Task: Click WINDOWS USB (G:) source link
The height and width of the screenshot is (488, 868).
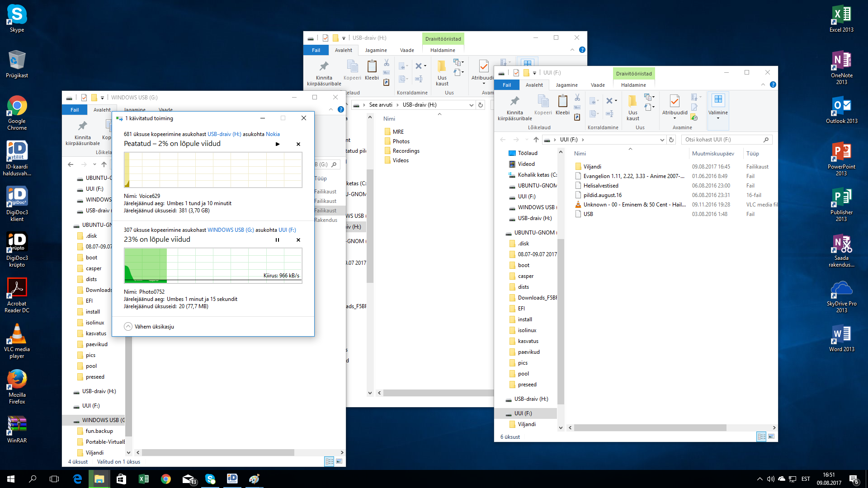Action: (x=231, y=230)
